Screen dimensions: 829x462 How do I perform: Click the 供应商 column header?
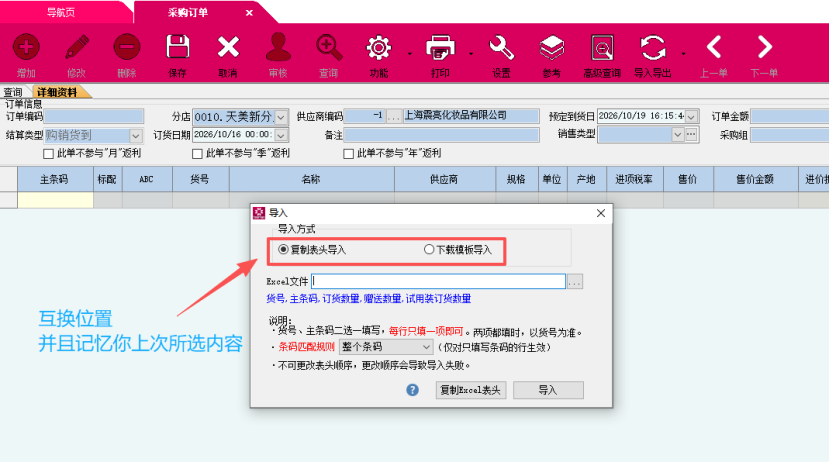click(x=445, y=179)
